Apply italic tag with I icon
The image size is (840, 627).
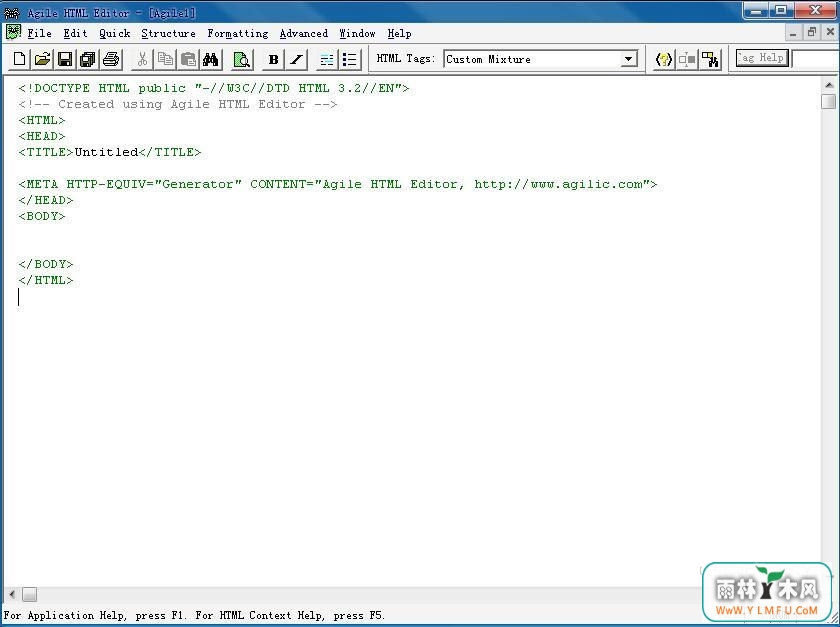296,59
